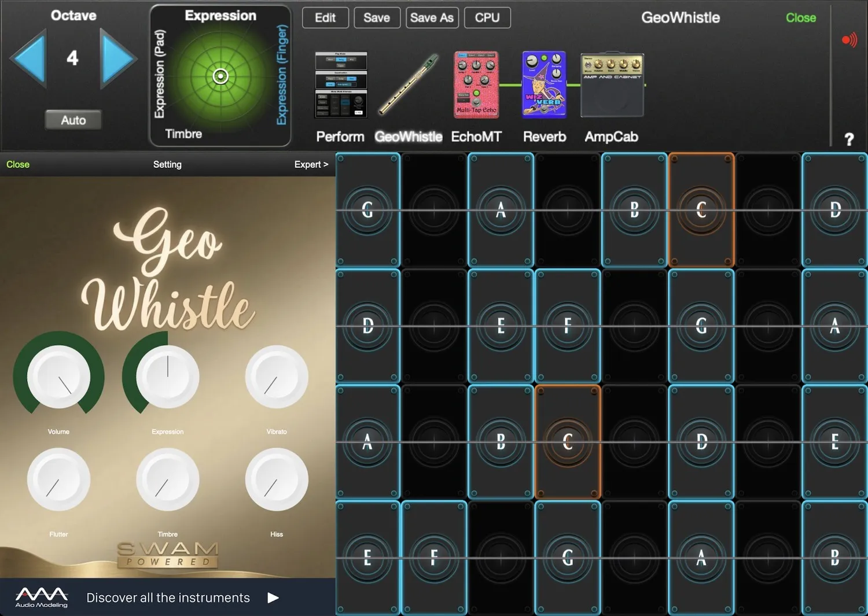Click the green Expression XY pad

[x=220, y=76]
